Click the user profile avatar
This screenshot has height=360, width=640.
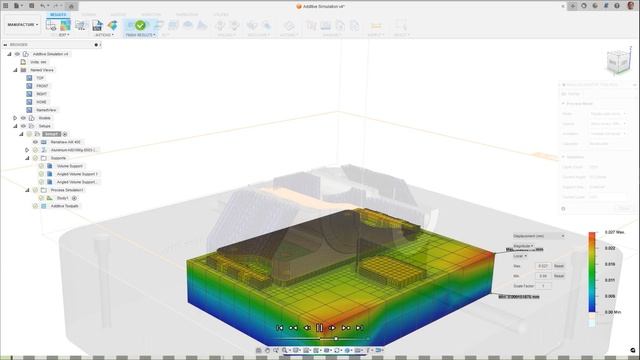(x=631, y=5)
